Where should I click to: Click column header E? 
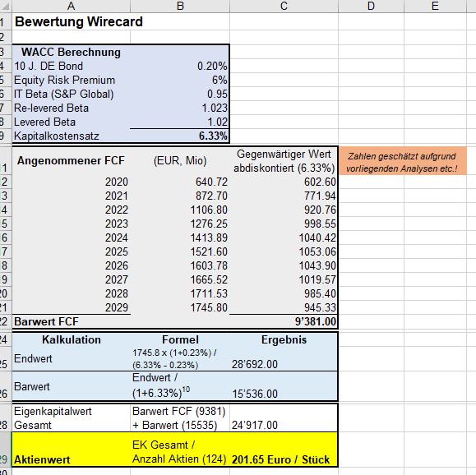(x=435, y=6)
